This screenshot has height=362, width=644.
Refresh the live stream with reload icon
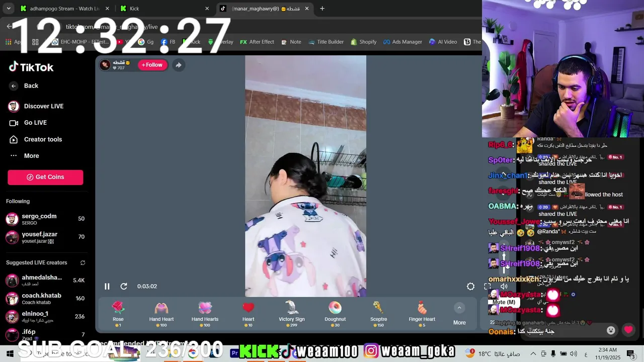124,286
